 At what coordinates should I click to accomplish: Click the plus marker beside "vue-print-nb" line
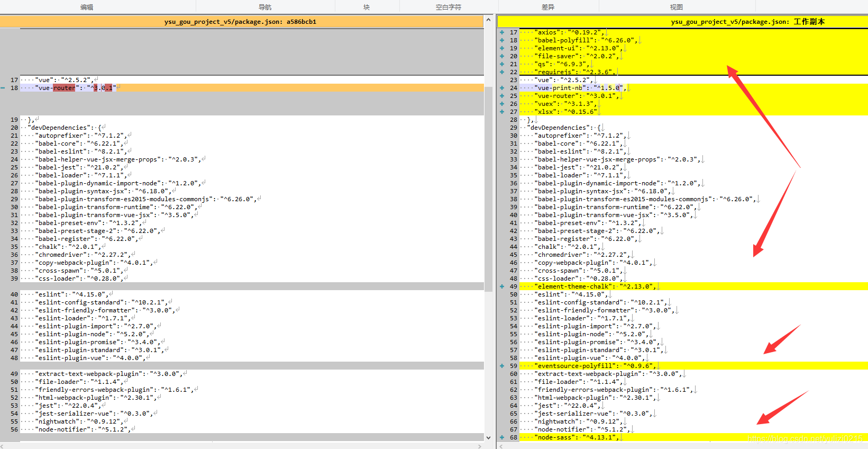502,88
